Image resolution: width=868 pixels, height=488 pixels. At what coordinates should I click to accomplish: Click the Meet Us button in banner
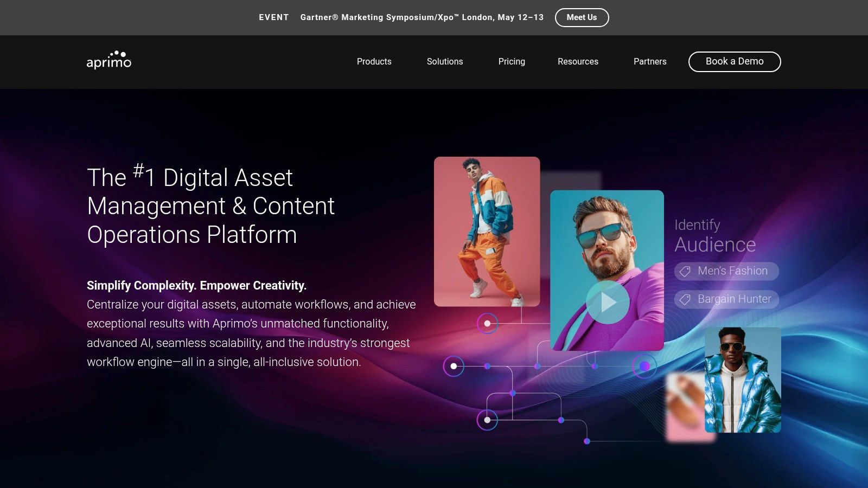tap(582, 17)
